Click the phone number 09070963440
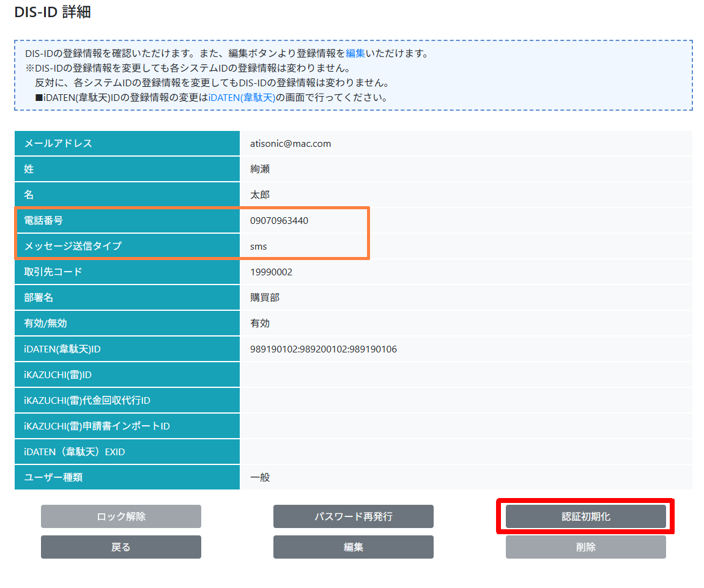This screenshot has height=588, width=704. tap(279, 221)
